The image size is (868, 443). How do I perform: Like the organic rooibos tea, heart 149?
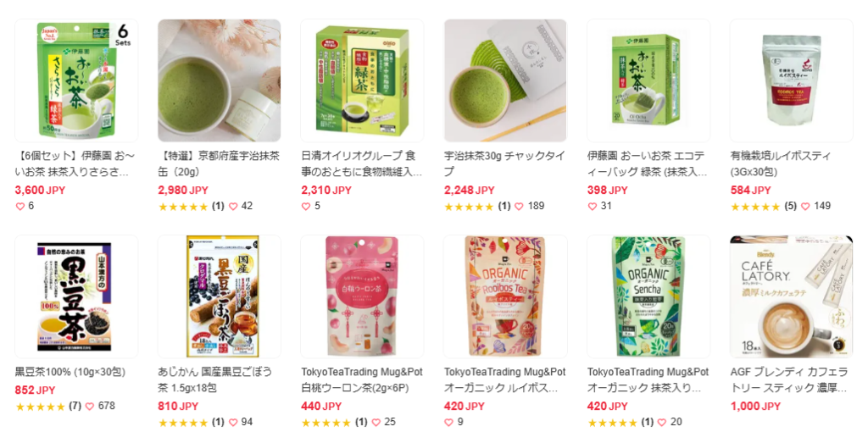(x=805, y=207)
